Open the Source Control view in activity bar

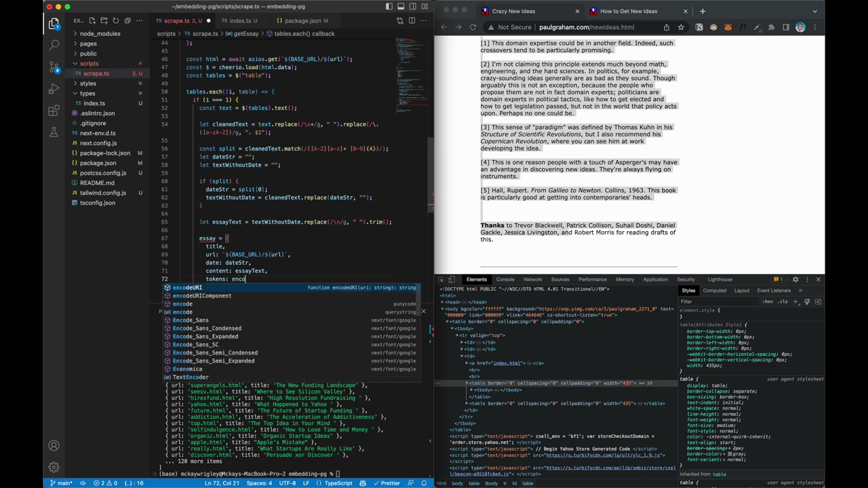coord(54,67)
